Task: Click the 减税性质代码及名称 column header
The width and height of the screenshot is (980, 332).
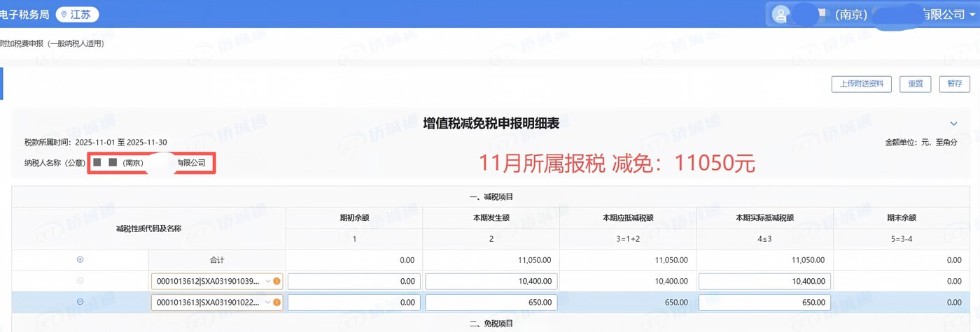Action: (x=148, y=228)
